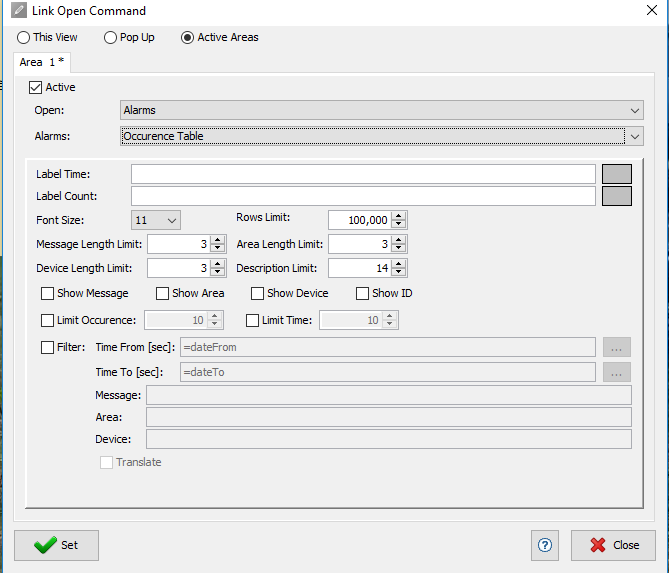Click the Limit Time value field
Image resolution: width=669 pixels, height=573 pixels.
[351, 320]
